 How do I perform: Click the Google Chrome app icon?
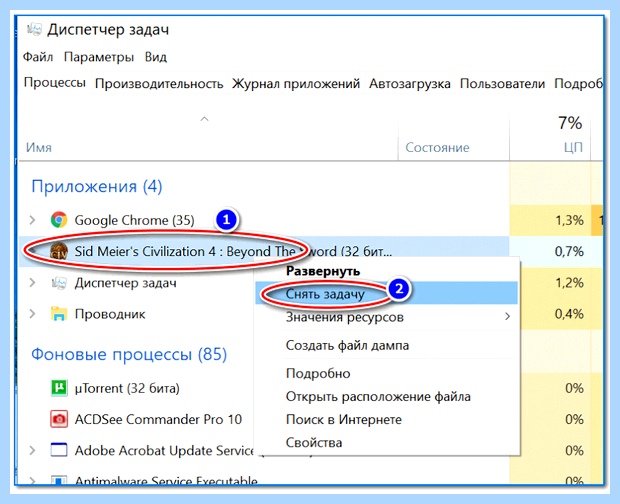tap(59, 220)
